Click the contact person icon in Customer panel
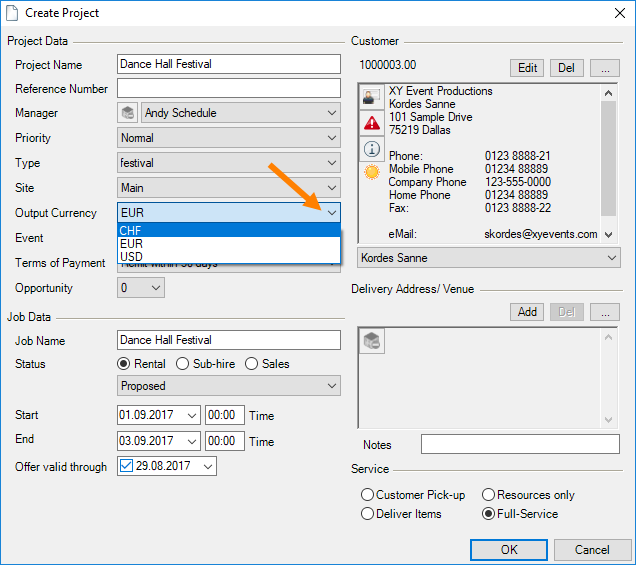Viewport: 636px width, 565px height. coord(371,98)
